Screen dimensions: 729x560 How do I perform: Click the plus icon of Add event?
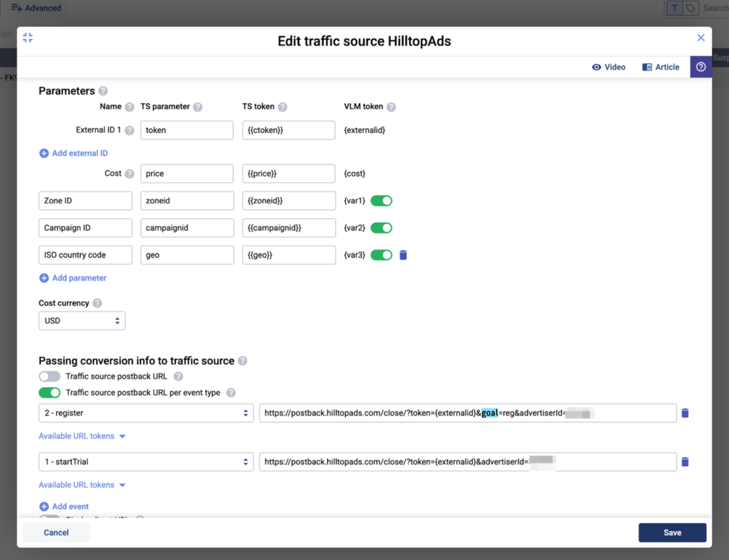coord(43,507)
